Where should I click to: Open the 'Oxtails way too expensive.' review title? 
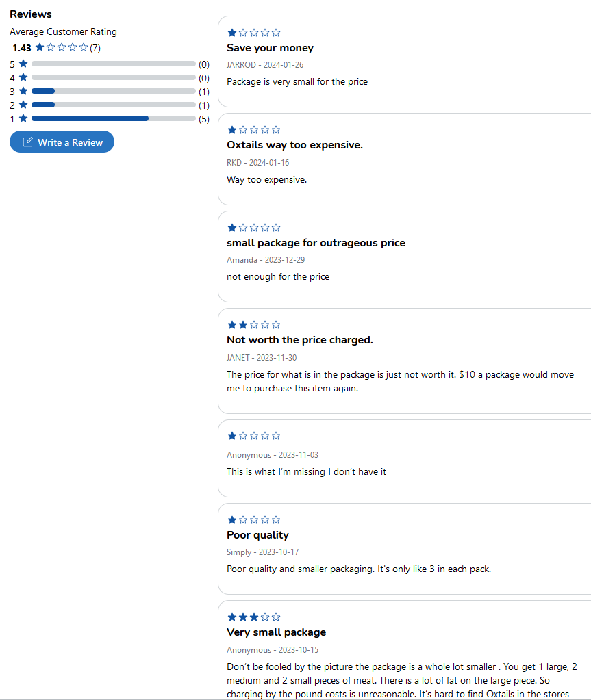point(295,145)
